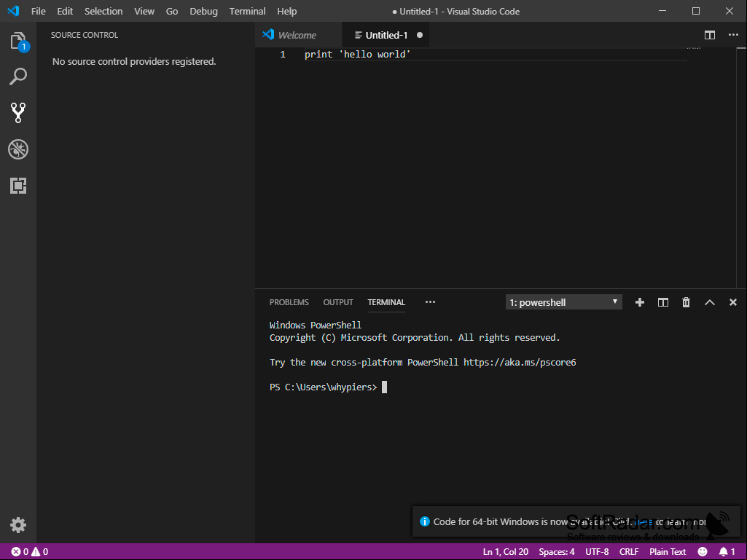Open the Selection menu
Image resolution: width=747 pixels, height=560 pixels.
(x=103, y=11)
